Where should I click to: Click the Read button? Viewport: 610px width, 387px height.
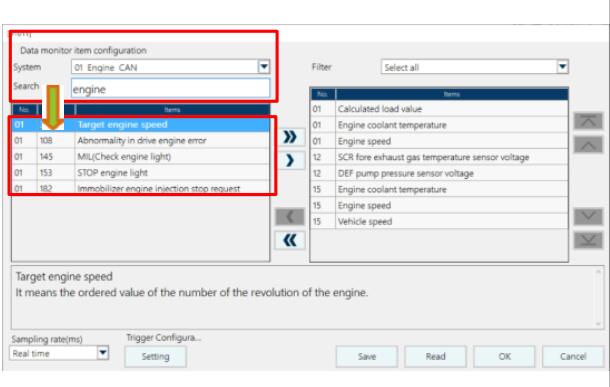(435, 356)
